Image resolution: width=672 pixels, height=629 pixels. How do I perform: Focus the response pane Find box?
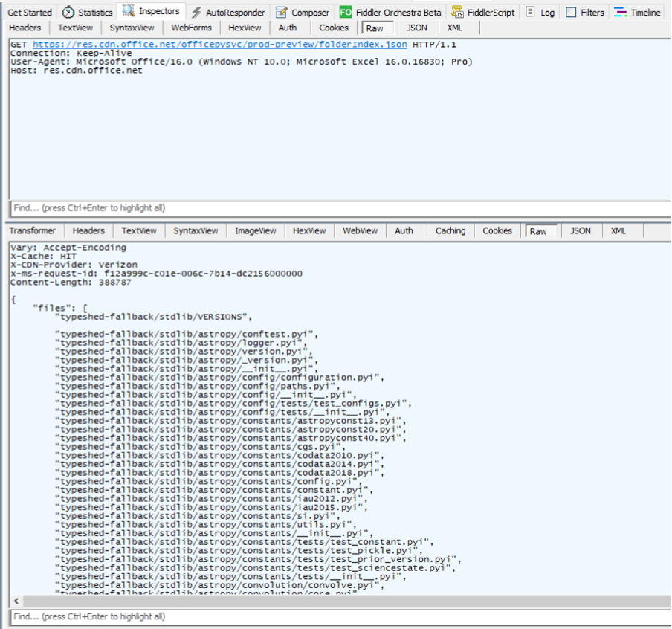340,616
